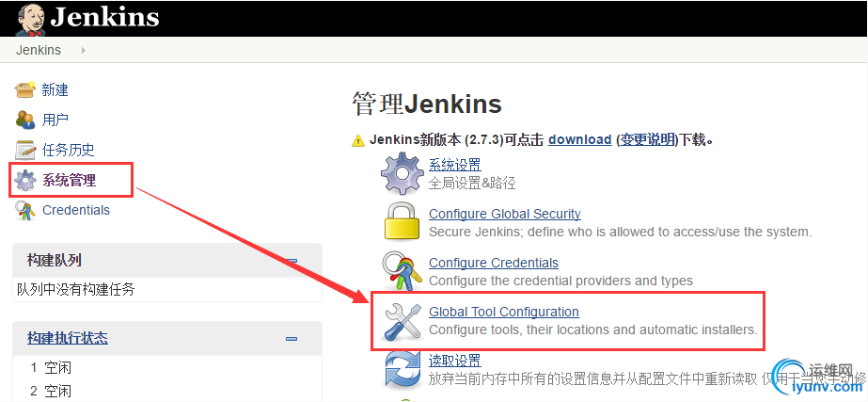This screenshot has height=402, width=868.
Task: Select the 构建队列 panel title
Action: (x=55, y=260)
